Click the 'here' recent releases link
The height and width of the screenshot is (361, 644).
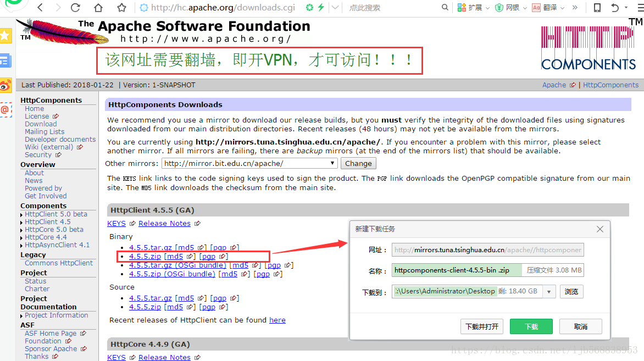(277, 320)
